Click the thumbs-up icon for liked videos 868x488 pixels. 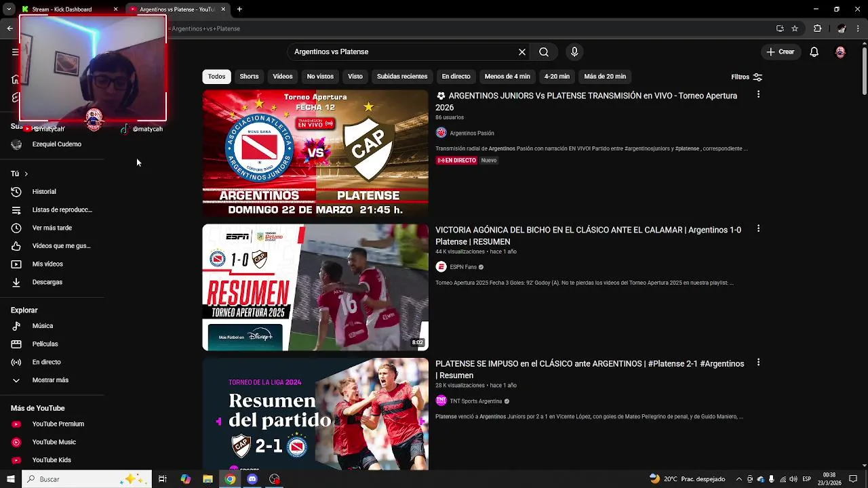click(16, 246)
